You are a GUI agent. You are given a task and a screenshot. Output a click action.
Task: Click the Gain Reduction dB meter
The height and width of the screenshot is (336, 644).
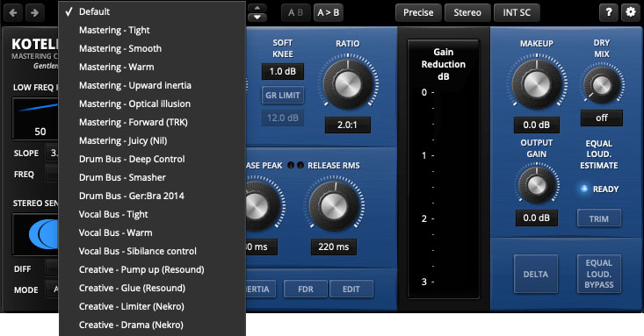pyautogui.click(x=444, y=169)
